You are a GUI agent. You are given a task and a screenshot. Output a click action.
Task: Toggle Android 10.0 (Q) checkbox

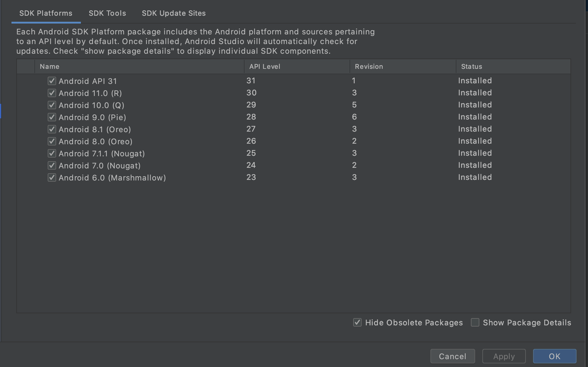(52, 105)
